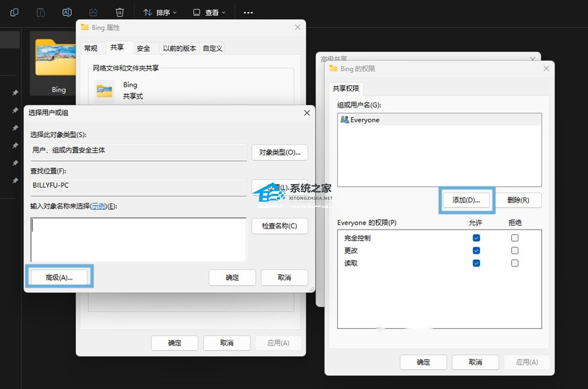588x389 pixels.
Task: Open the 对象类型(O) selector
Action: tap(279, 152)
